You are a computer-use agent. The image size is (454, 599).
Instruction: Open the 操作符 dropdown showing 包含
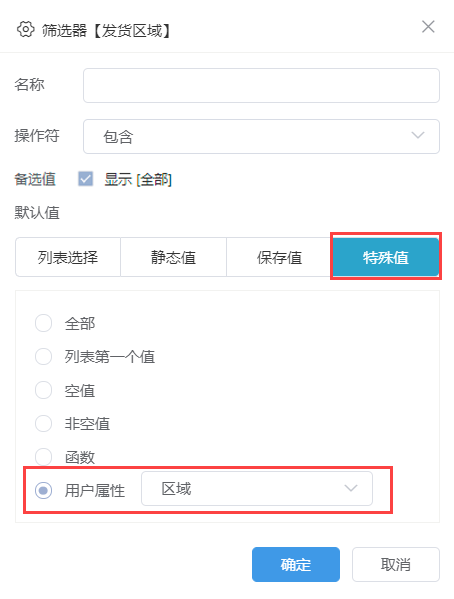coord(261,136)
